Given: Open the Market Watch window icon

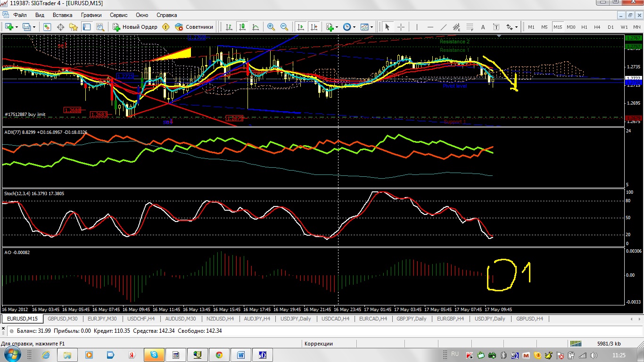Looking at the screenshot, I should pos(47,27).
